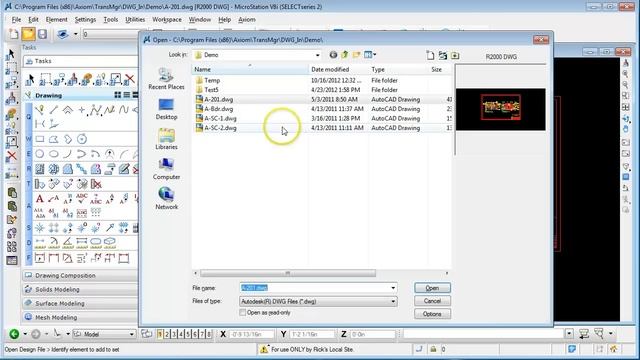Toggle view number 4 button

[x=181, y=335]
